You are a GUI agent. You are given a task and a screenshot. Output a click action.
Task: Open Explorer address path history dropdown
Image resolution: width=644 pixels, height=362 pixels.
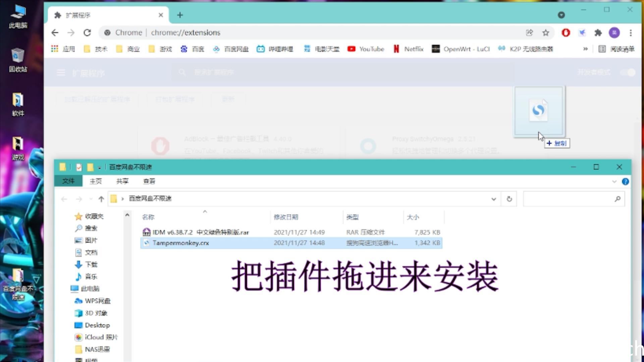(494, 199)
